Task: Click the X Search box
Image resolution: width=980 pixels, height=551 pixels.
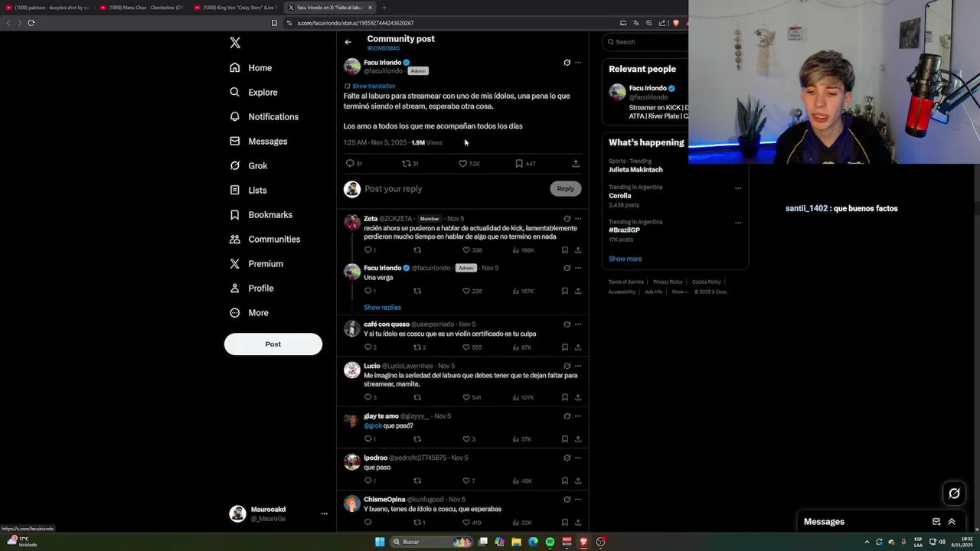Action: 647,42
